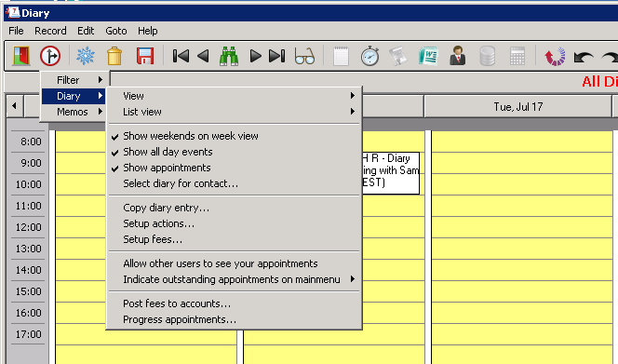Screen dimensions: 618x364
Task: Click the blue snowflake freeze icon
Action: tap(85, 56)
